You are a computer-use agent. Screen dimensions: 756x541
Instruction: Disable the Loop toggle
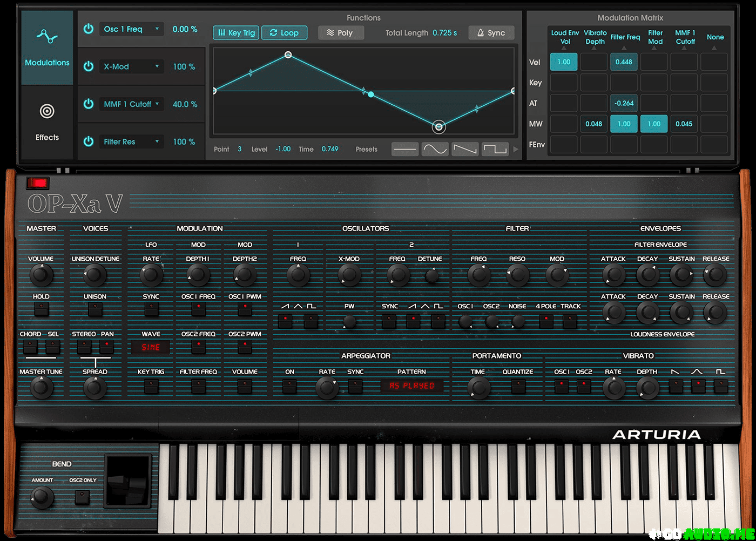(x=284, y=33)
